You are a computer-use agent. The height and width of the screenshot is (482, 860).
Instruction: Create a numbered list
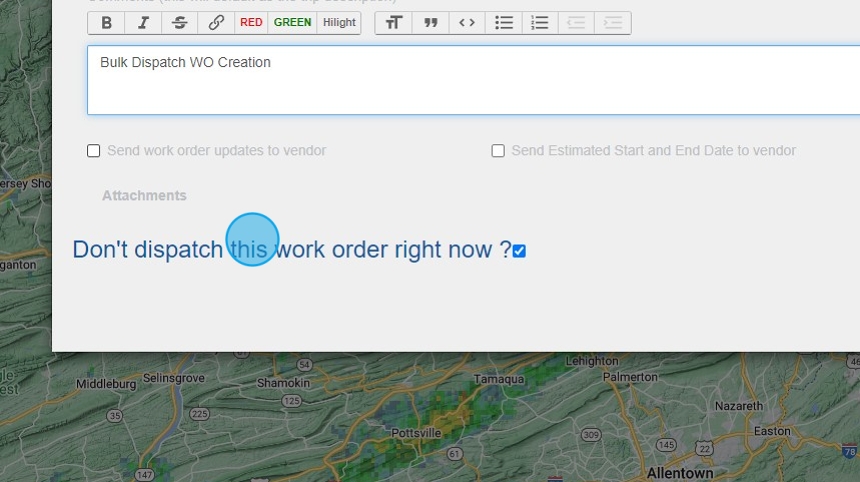(x=540, y=22)
